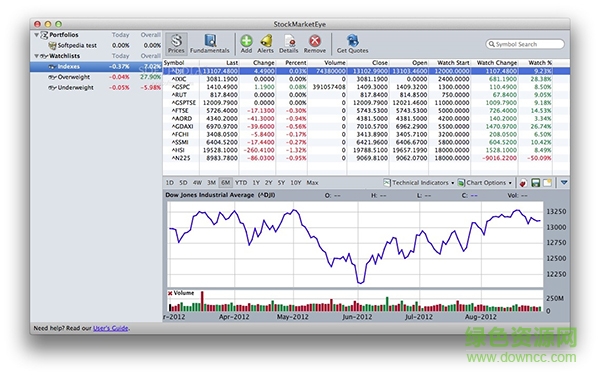
Task: Click the Chart Options icon
Action: click(x=461, y=183)
